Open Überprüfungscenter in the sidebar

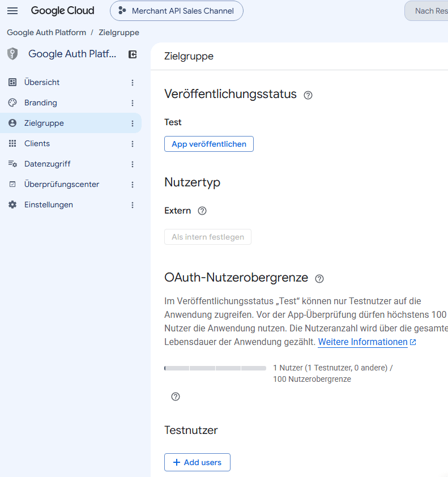click(62, 184)
